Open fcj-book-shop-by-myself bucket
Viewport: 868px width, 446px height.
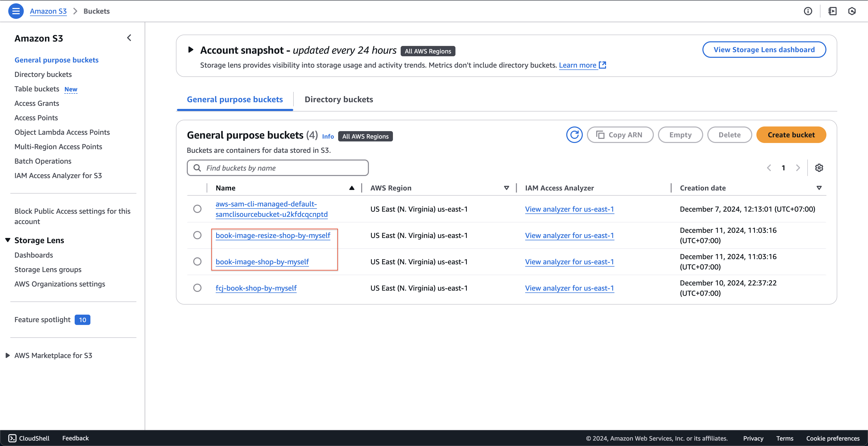pos(256,288)
